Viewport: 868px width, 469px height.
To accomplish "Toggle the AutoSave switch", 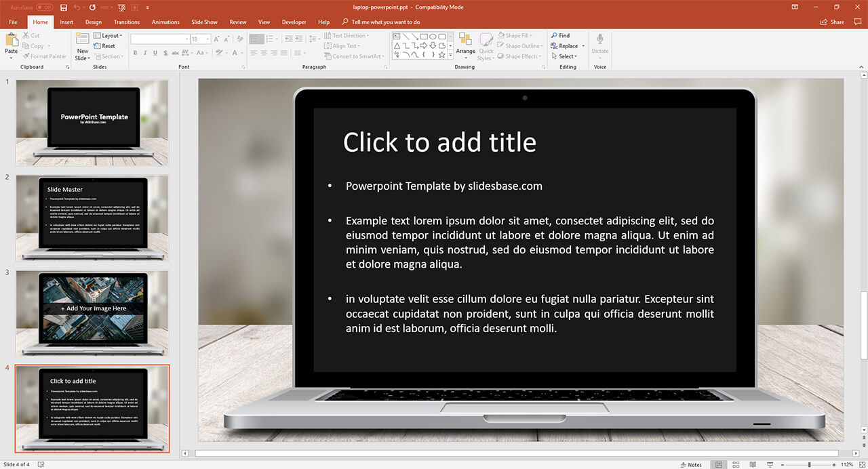I will click(45, 7).
